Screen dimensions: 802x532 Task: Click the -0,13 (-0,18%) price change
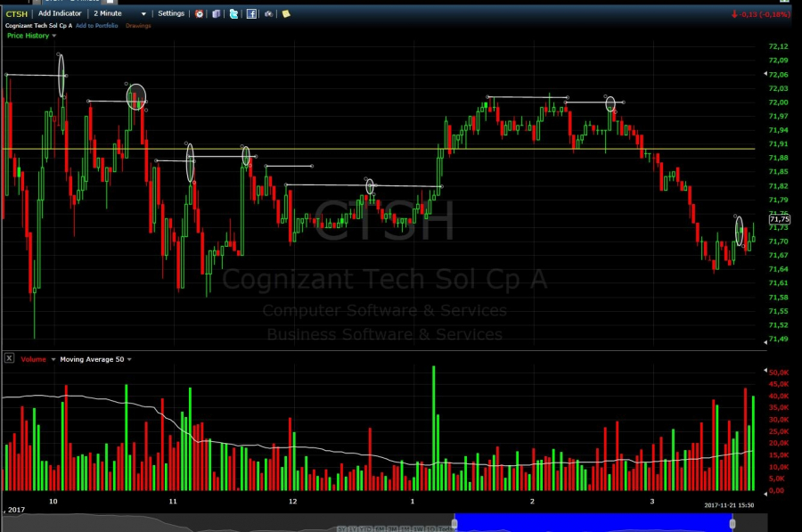(761, 14)
